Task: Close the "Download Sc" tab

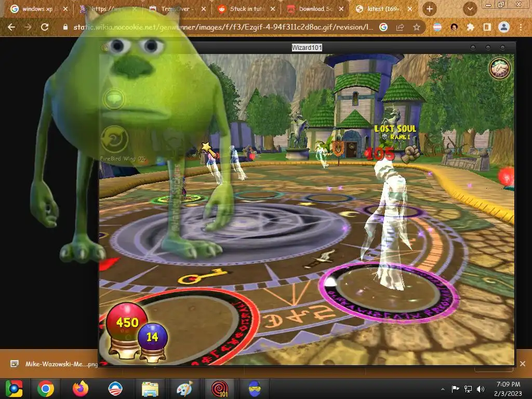Action: click(342, 9)
